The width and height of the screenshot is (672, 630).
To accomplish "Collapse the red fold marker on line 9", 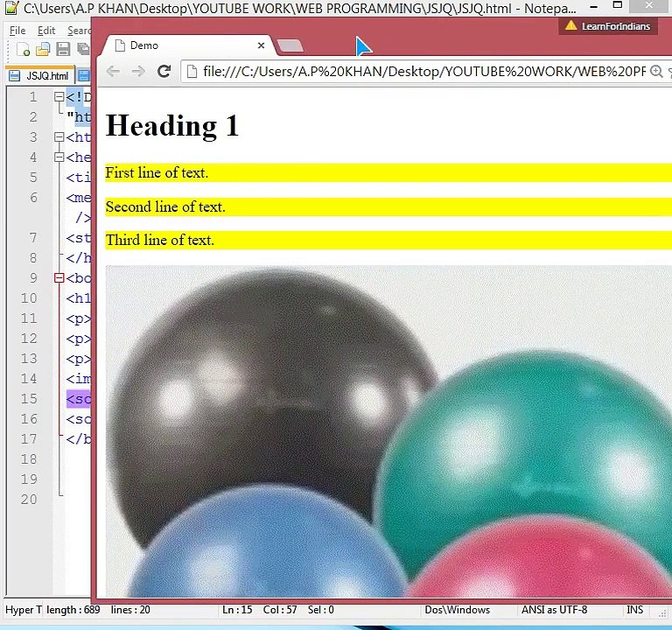I will (x=59, y=278).
